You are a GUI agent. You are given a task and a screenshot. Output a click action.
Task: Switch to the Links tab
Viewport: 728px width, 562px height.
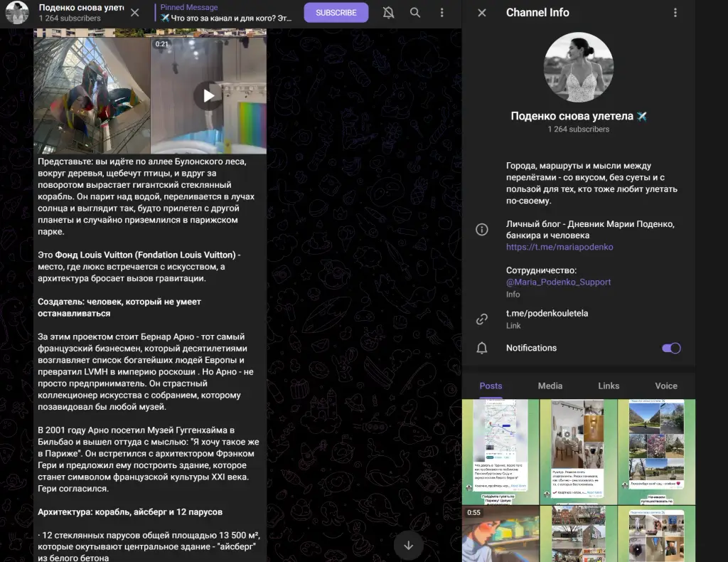tap(609, 386)
